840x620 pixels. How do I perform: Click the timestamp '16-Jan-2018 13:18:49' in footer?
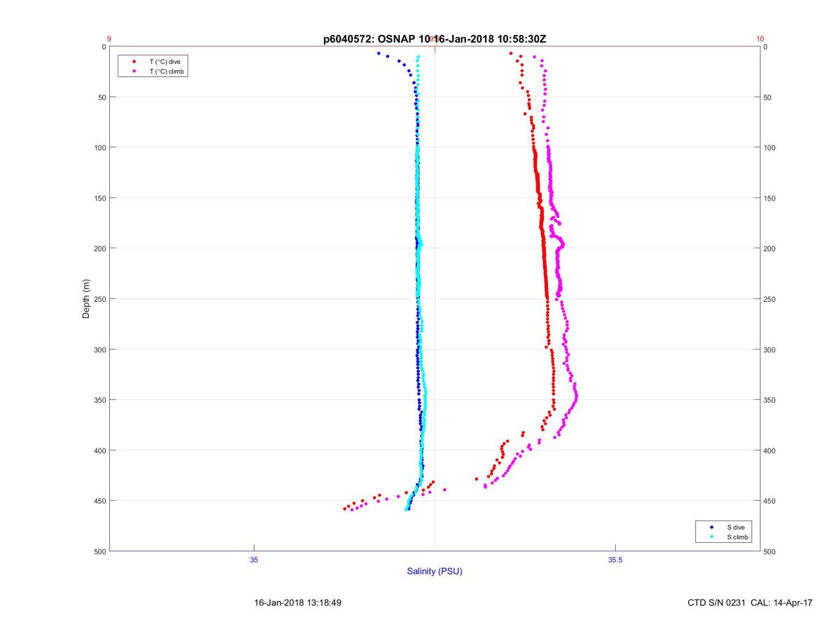click(297, 602)
